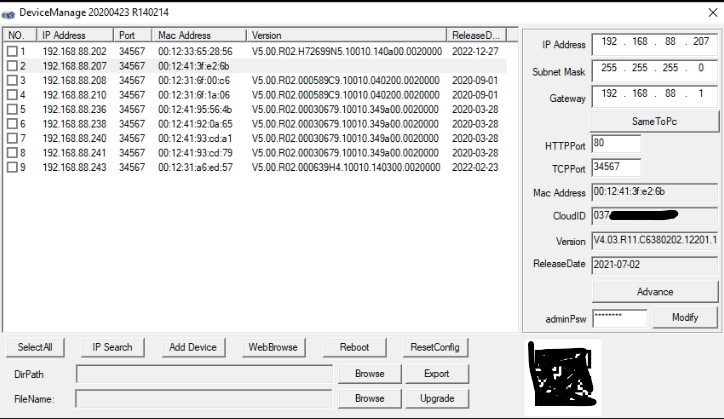Tick the checkbox for row 3 device
The height and width of the screenshot is (419, 724).
(12, 80)
